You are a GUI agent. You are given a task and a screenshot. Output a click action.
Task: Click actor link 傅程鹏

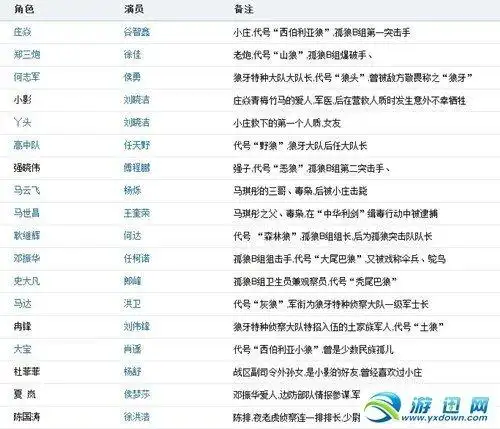137,168
